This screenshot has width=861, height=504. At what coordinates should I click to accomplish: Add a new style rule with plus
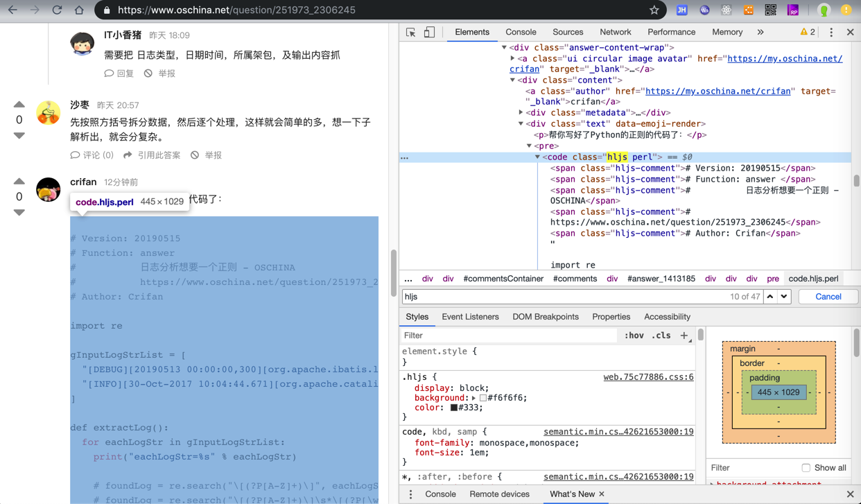coord(684,336)
